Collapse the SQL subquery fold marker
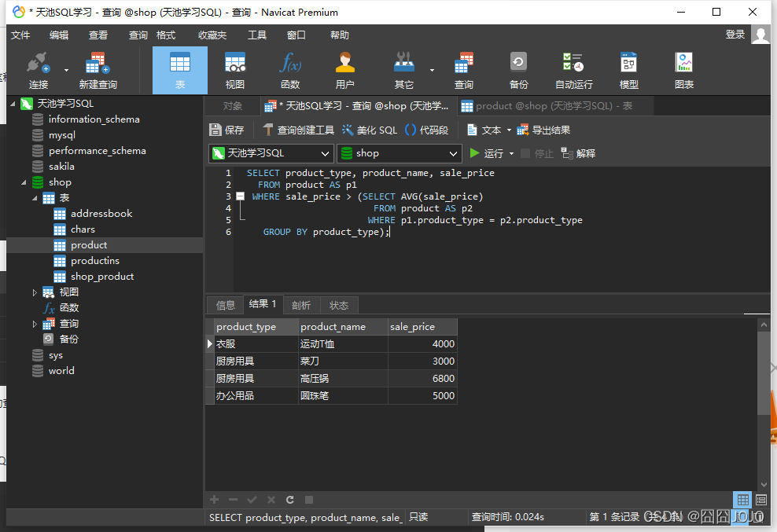This screenshot has width=777, height=532. pos(241,196)
